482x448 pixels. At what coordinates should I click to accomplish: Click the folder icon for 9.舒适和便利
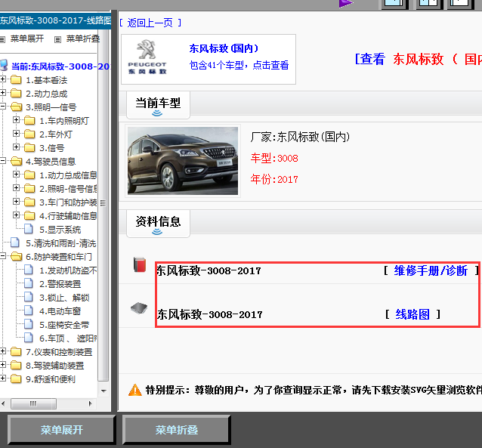pos(16,378)
